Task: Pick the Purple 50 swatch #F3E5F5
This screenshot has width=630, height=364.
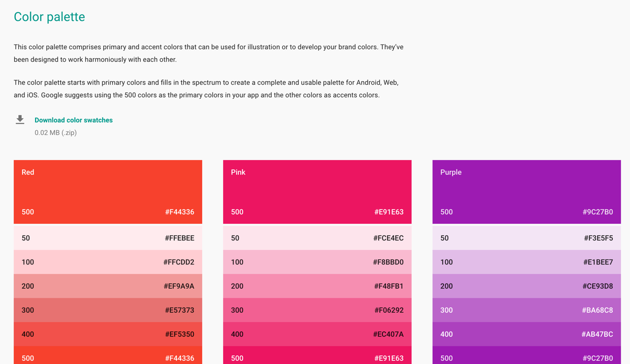Action: tap(527, 238)
